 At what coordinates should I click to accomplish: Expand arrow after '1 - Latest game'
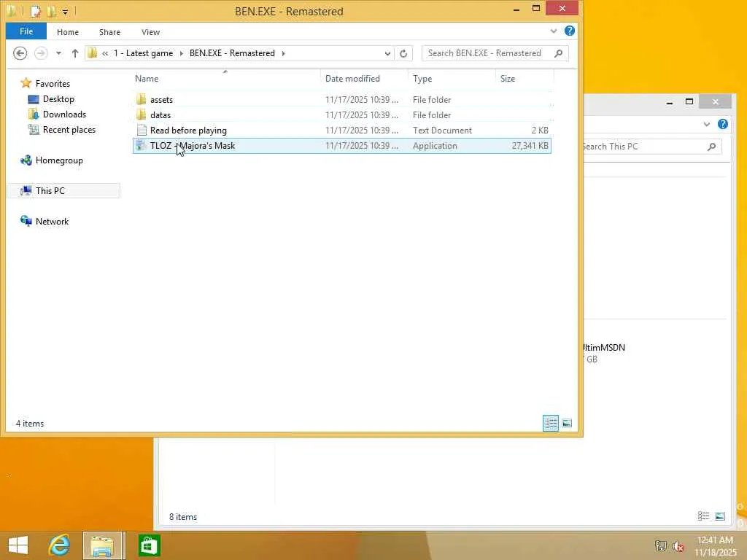[x=182, y=53]
